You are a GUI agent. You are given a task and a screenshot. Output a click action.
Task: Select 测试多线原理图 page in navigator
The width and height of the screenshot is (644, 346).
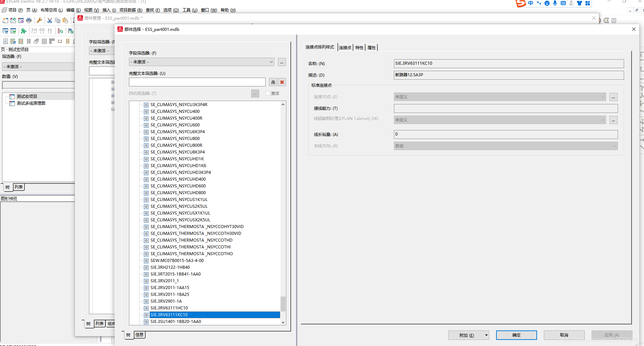(31, 103)
